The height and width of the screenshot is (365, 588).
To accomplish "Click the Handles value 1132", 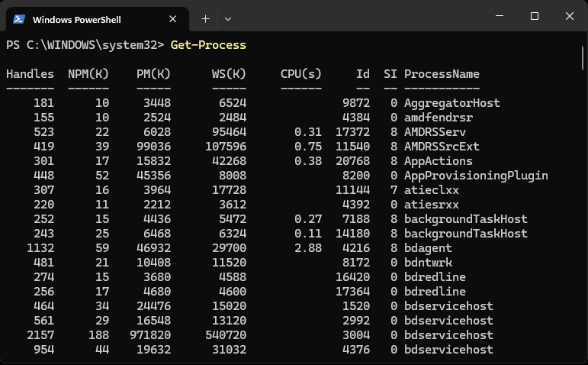I will [40, 248].
